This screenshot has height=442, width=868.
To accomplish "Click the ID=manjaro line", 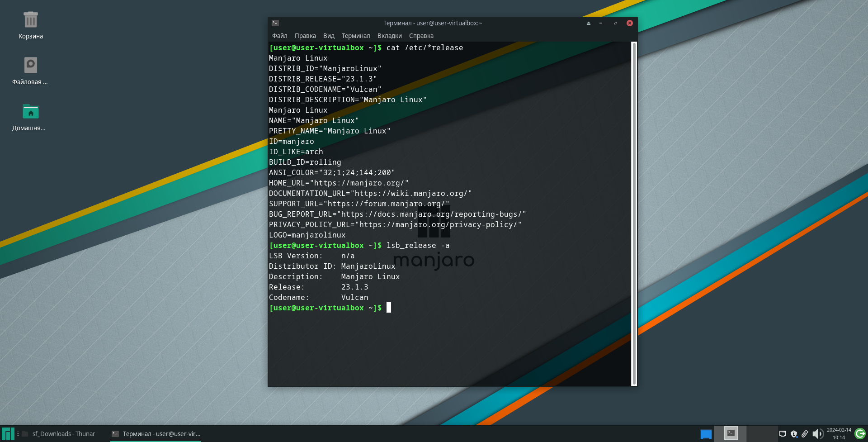I will 291,142.
